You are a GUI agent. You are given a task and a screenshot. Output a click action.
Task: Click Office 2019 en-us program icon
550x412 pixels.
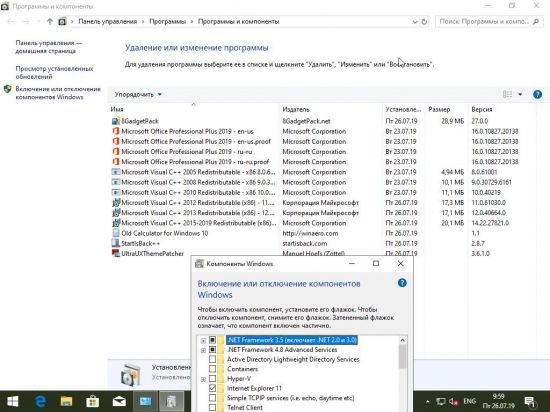coord(116,131)
